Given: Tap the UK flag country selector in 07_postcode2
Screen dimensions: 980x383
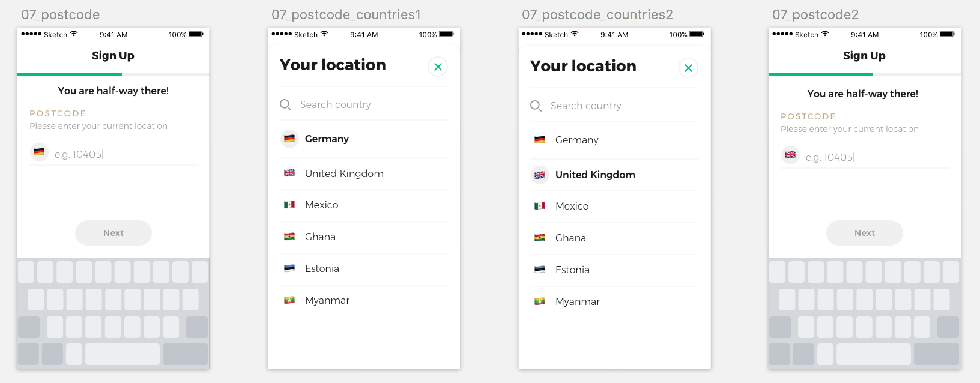Looking at the screenshot, I should [x=790, y=155].
